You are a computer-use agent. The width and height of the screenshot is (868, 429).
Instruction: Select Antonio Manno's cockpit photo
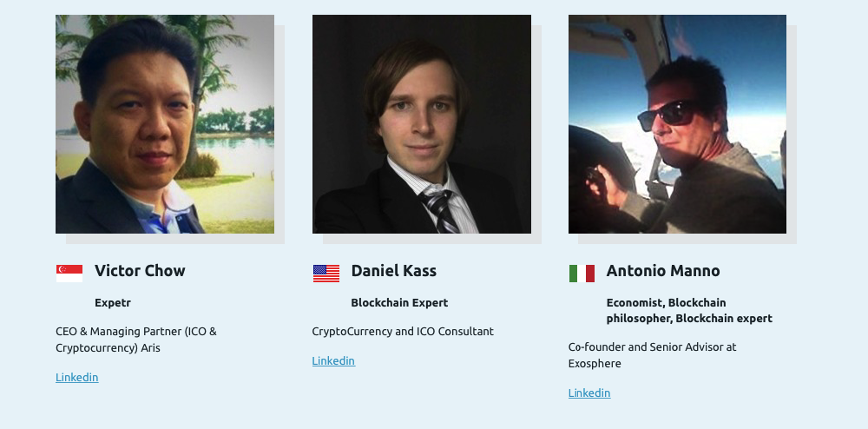pyautogui.click(x=677, y=124)
